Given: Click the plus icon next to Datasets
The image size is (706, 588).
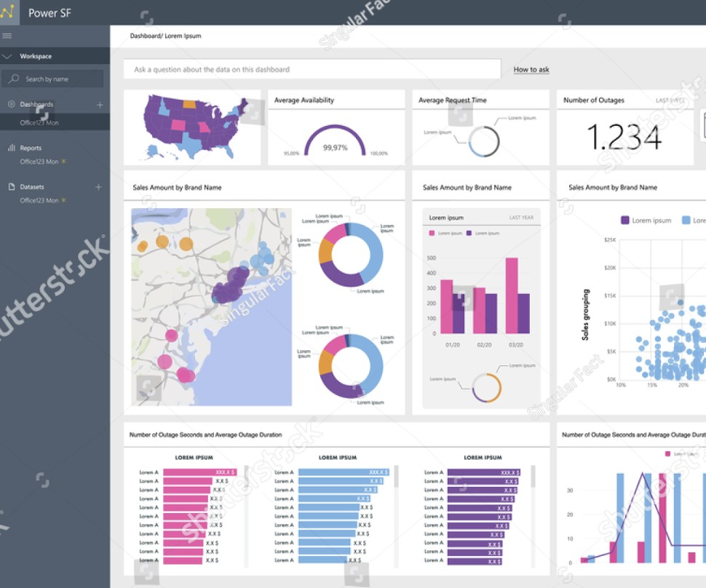Looking at the screenshot, I should (x=98, y=187).
